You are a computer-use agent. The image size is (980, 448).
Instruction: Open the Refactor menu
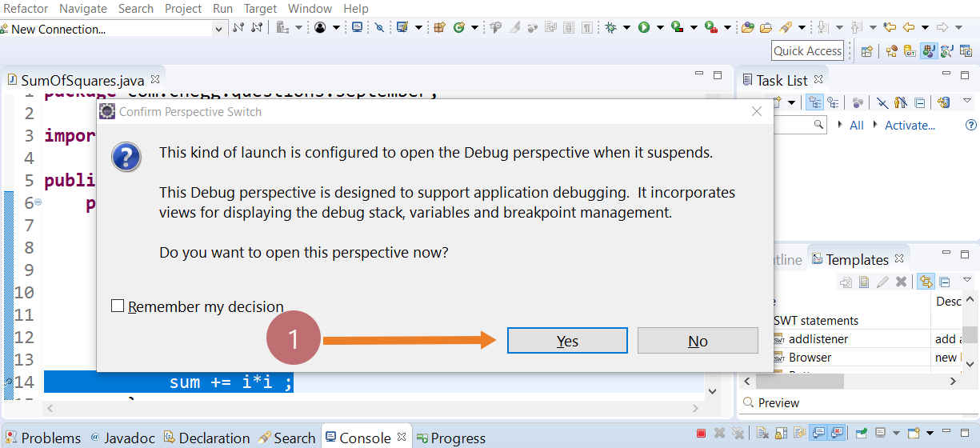pyautogui.click(x=26, y=9)
